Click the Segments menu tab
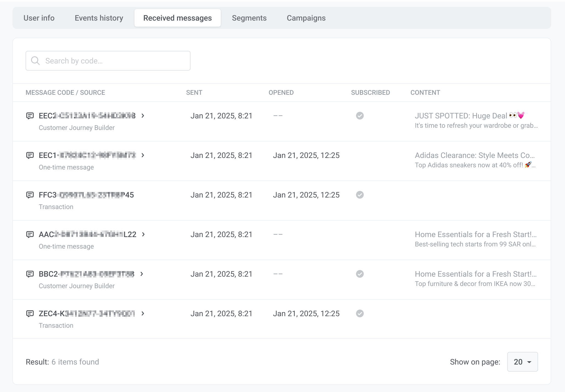The image size is (565, 392). tap(249, 18)
